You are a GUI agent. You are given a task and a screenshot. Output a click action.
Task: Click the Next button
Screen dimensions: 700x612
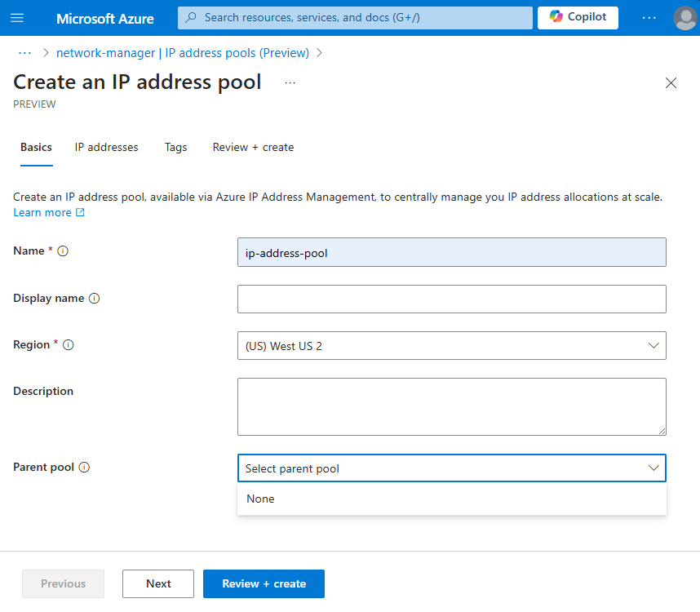[x=157, y=583]
